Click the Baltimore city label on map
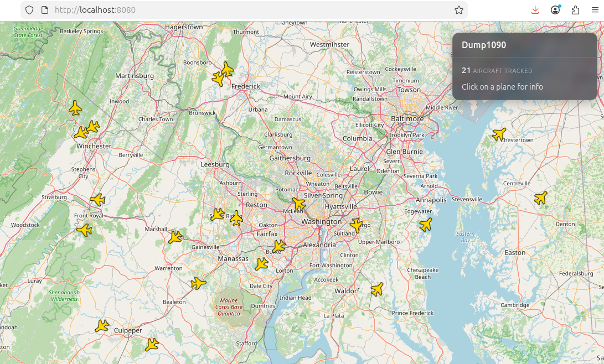Screen dimensions: 604x364 pyautogui.click(x=407, y=118)
